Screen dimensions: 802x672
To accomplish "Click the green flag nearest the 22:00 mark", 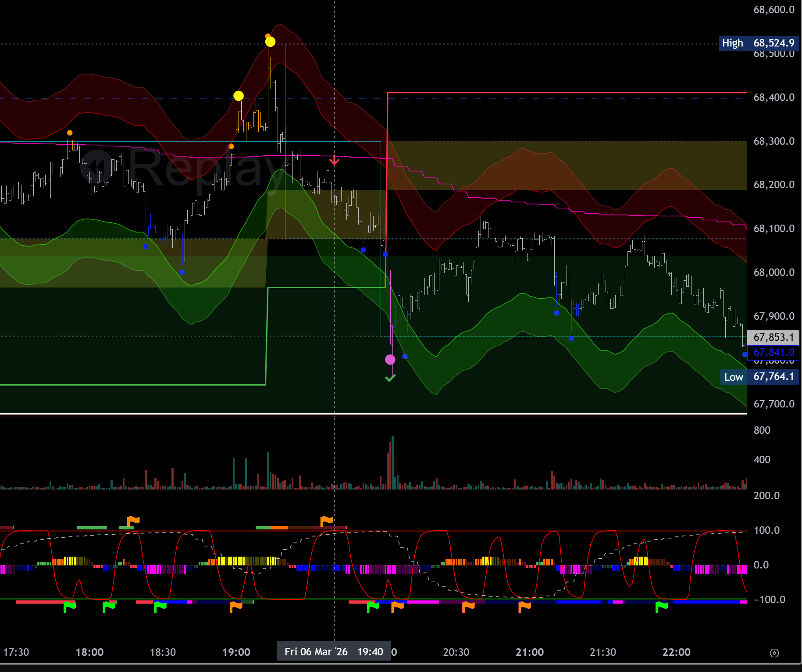I will [x=661, y=607].
